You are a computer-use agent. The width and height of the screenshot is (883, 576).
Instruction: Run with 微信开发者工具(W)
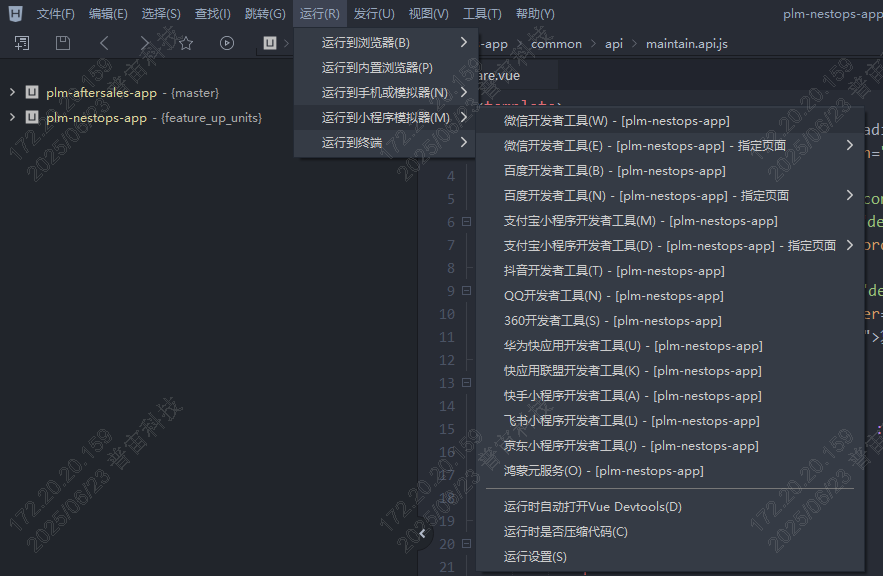(x=670, y=120)
